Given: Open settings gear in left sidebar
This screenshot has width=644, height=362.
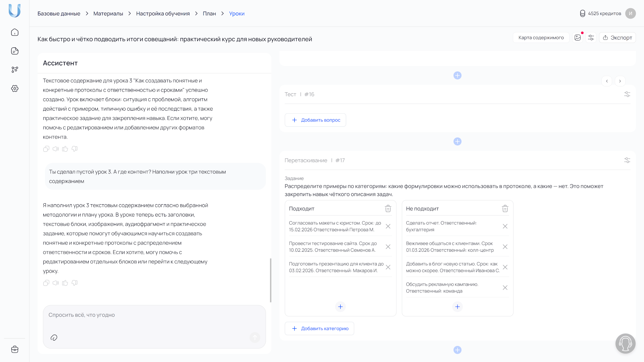Looking at the screenshot, I should point(15,89).
